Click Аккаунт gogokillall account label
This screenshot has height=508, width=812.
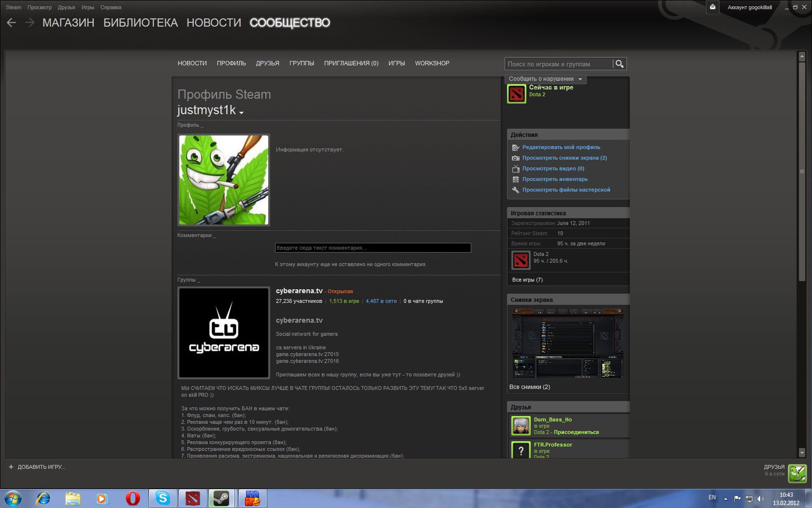[750, 7]
